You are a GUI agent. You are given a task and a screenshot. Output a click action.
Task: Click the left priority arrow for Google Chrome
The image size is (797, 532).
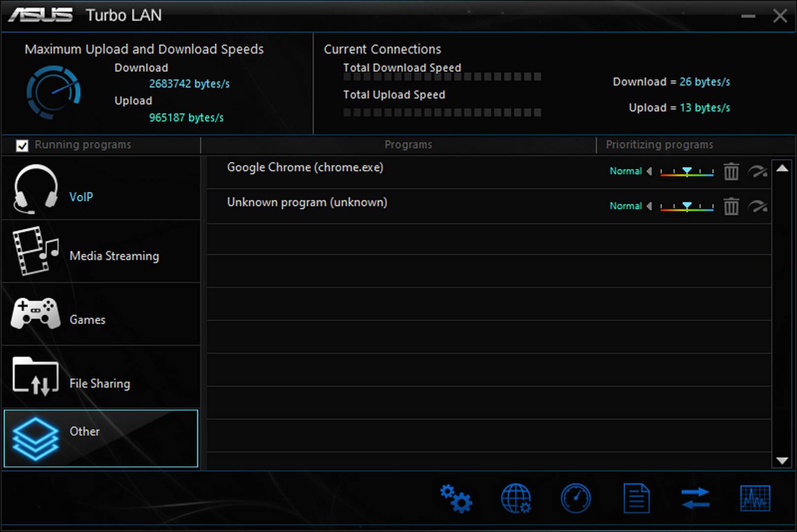tap(649, 171)
